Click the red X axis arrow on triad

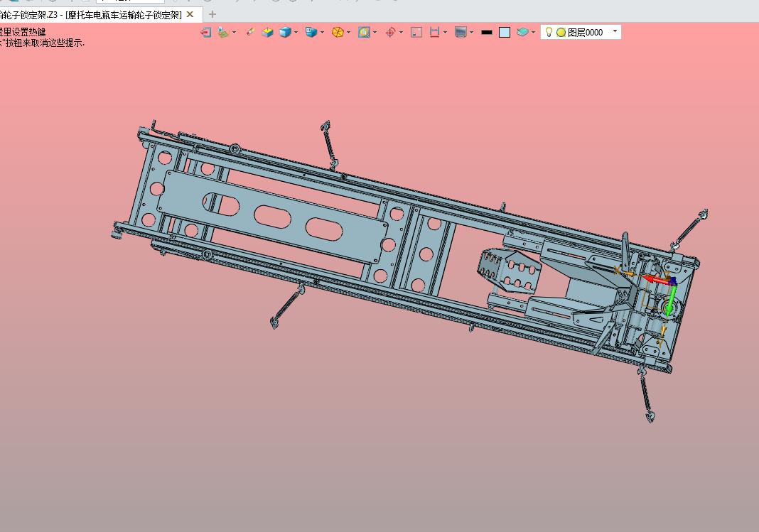click(658, 280)
